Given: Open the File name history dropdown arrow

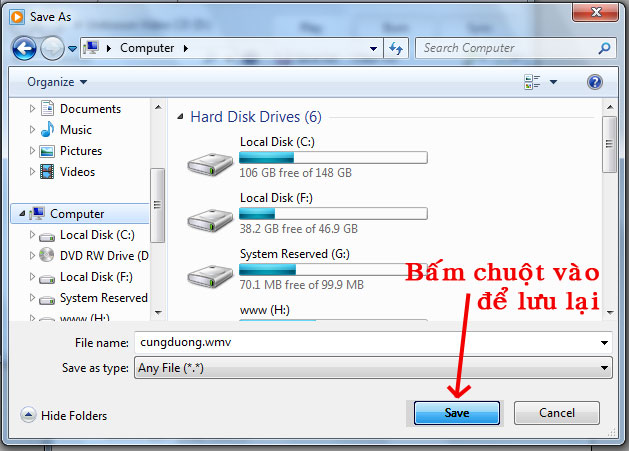Looking at the screenshot, I should click(604, 342).
